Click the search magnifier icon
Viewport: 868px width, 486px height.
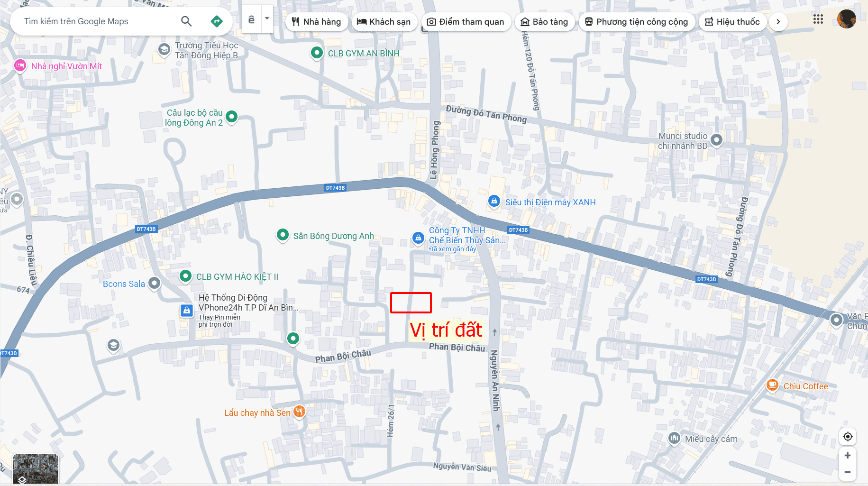tap(186, 21)
